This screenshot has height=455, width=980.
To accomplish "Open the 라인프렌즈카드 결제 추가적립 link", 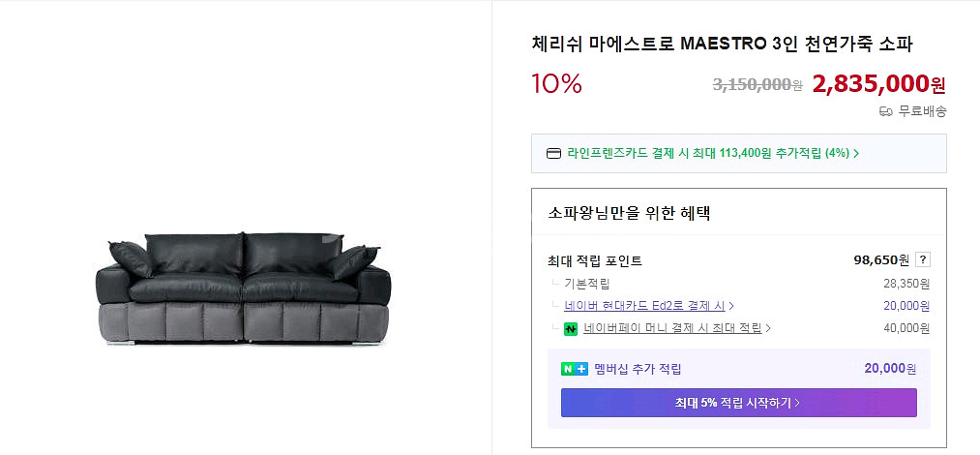I will point(695,153).
